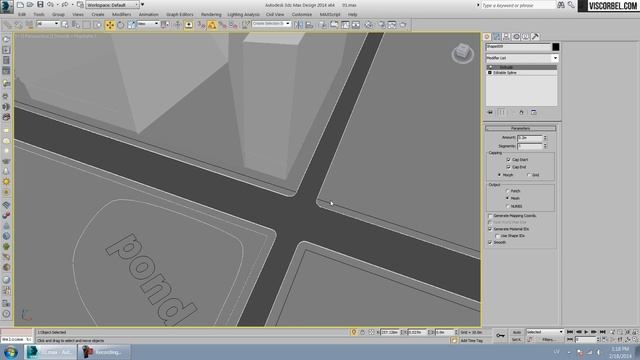
Task: Enable Generate Mapping Coords checkbox
Action: [x=490, y=216]
